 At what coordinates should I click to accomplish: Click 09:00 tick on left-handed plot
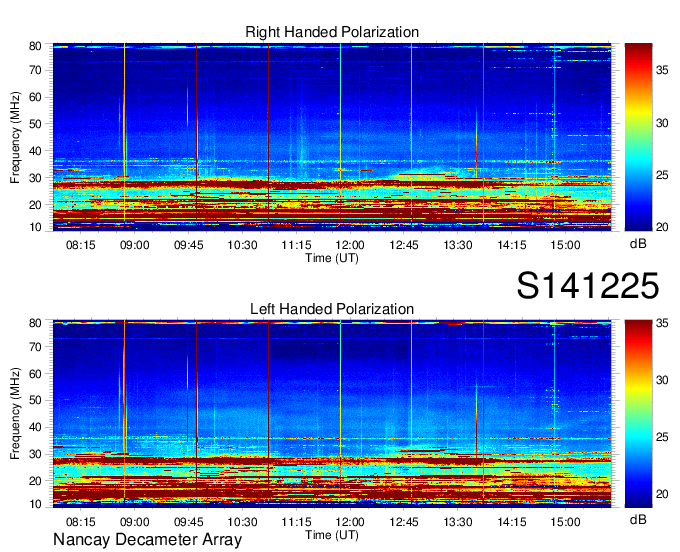(x=134, y=522)
